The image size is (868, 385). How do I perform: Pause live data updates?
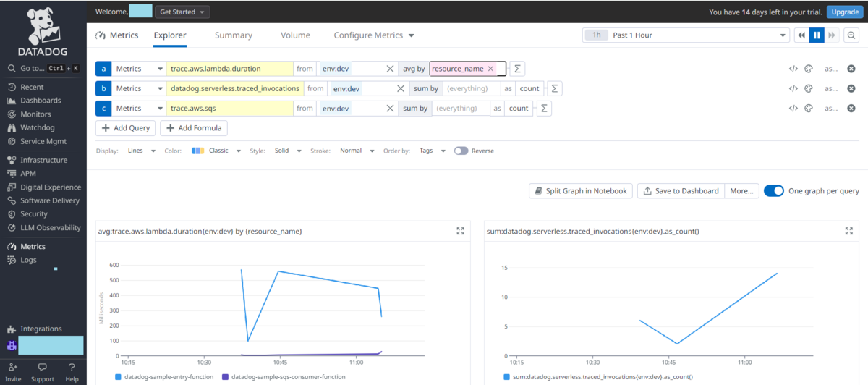pos(817,35)
